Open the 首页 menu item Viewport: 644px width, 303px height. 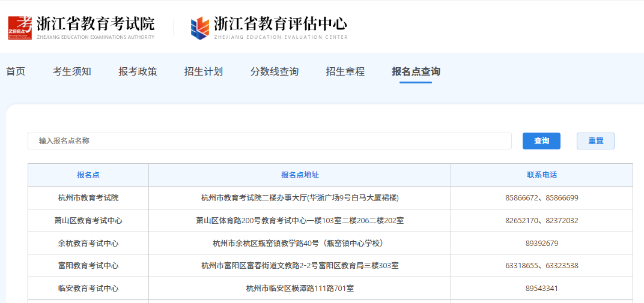tap(16, 72)
